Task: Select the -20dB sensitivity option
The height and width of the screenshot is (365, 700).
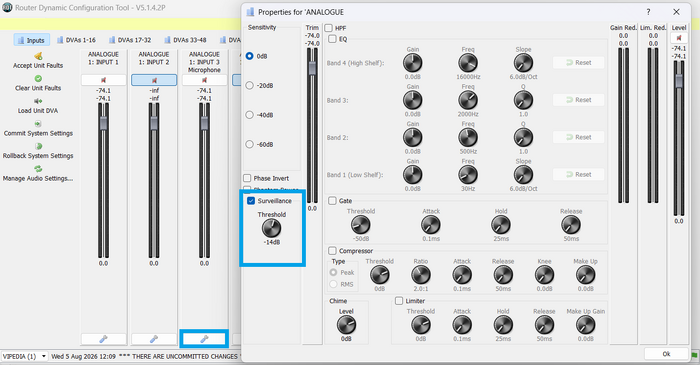Action: click(x=250, y=86)
